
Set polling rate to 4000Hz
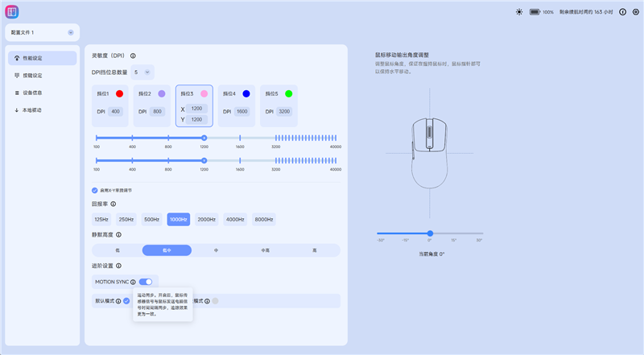(x=235, y=220)
